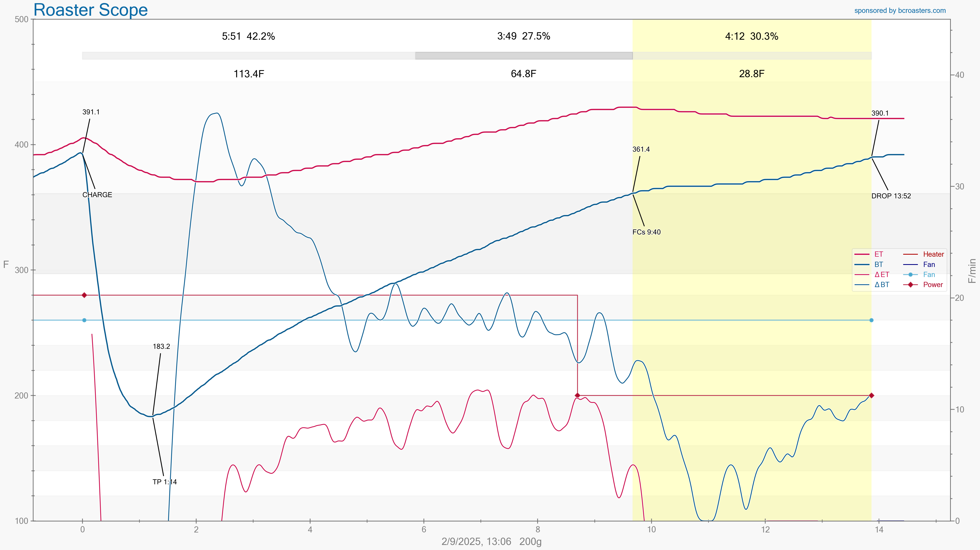This screenshot has height=550, width=980.
Task: Click the red Power diamond marker at charge
Action: [x=84, y=295]
